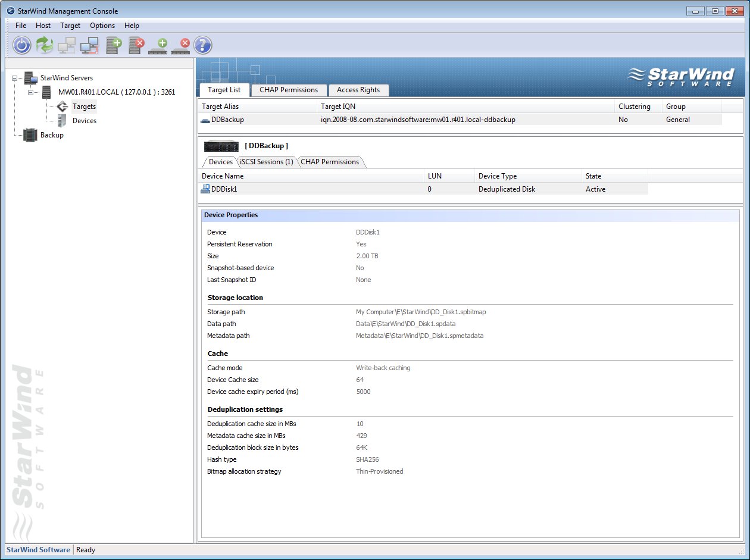750x560 pixels.
Task: Click the green Refresh arrows icon
Action: [x=45, y=45]
